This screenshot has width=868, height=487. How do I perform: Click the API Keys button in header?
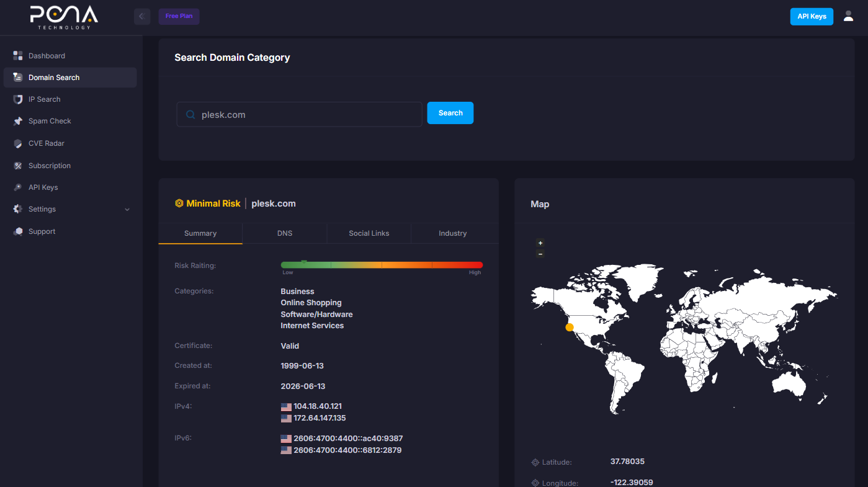[812, 16]
